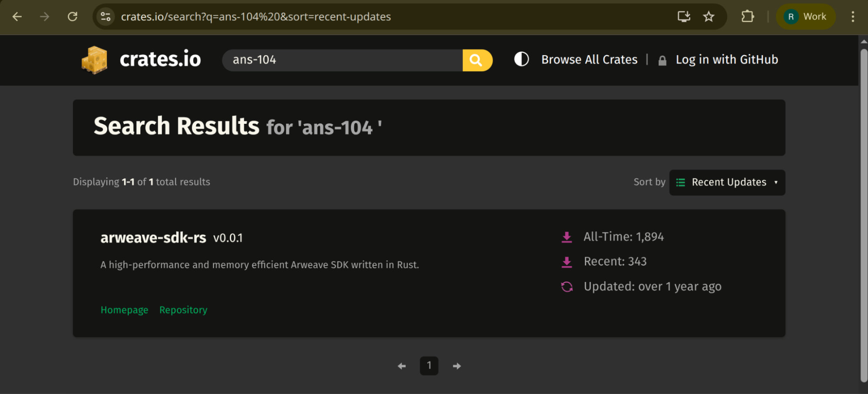Viewport: 868px width, 394px height.
Task: Go to next results page arrow
Action: click(x=456, y=366)
